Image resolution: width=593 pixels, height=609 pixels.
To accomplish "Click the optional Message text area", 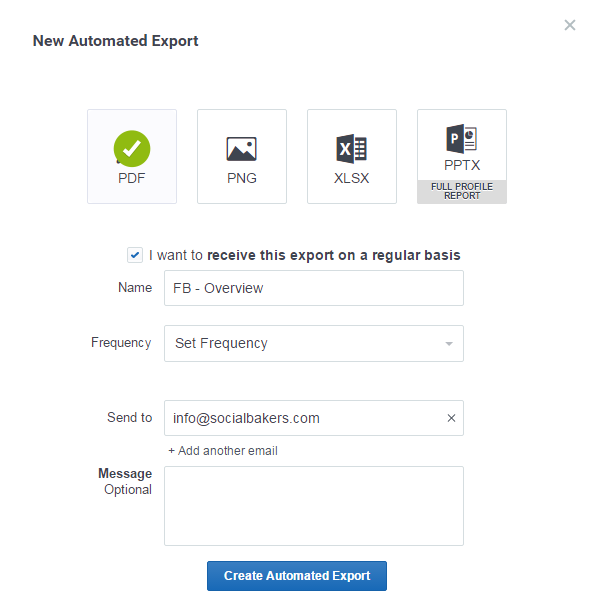I will click(x=314, y=506).
